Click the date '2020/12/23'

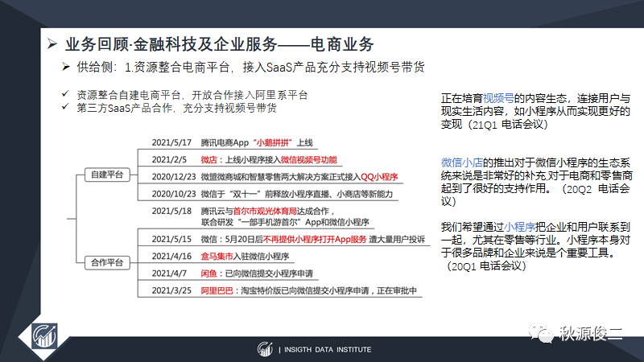pyautogui.click(x=174, y=177)
